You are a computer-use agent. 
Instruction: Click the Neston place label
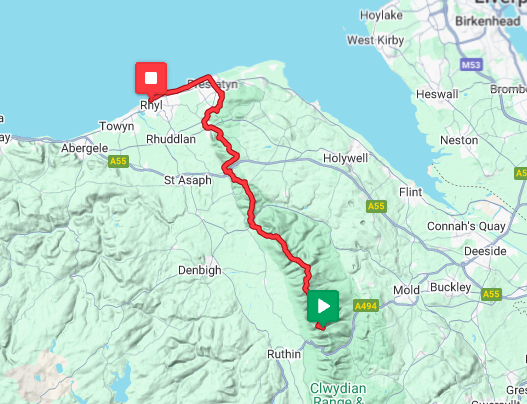pyautogui.click(x=459, y=140)
